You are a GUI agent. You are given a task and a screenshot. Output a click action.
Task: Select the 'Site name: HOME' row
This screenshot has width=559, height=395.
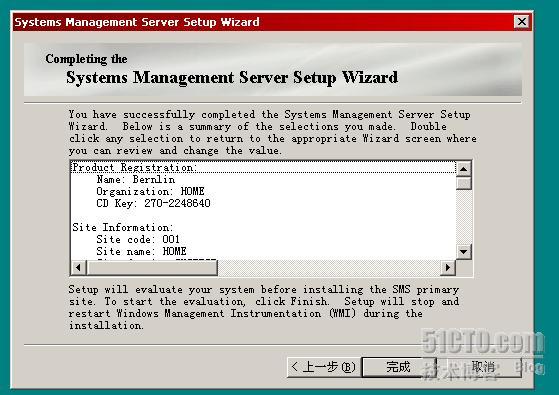click(263, 251)
